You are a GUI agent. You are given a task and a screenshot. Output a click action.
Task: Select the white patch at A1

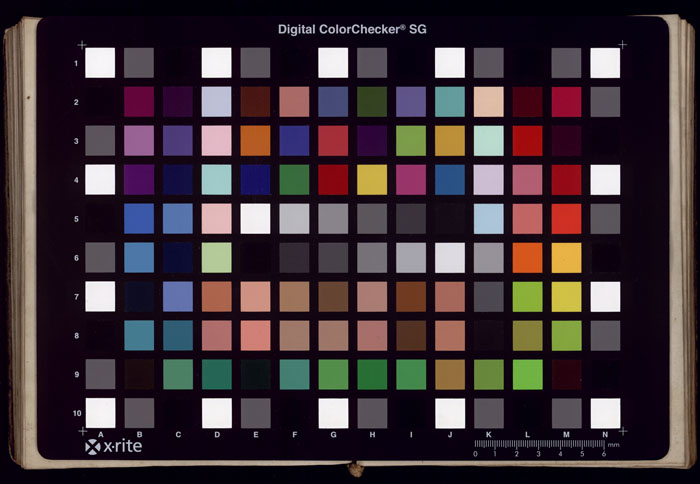tap(100, 63)
